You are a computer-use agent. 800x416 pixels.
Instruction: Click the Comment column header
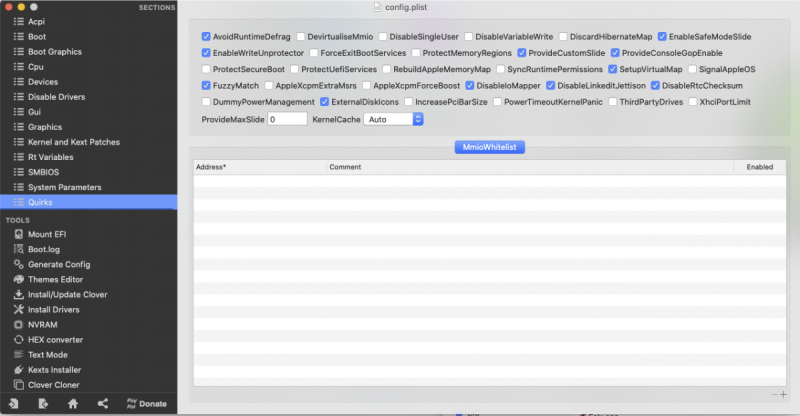[x=530, y=167]
